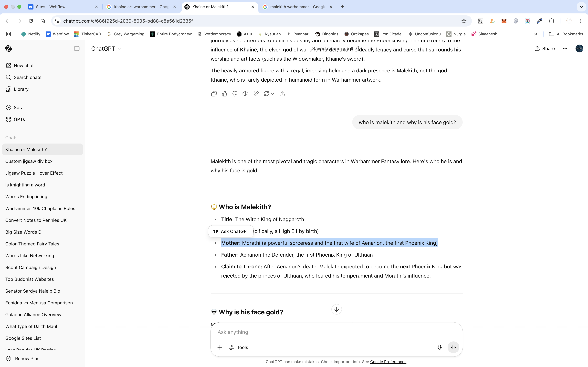Open the Warhammer 40k Chaplains Roles chat
The width and height of the screenshot is (588, 367).
pyautogui.click(x=40, y=209)
